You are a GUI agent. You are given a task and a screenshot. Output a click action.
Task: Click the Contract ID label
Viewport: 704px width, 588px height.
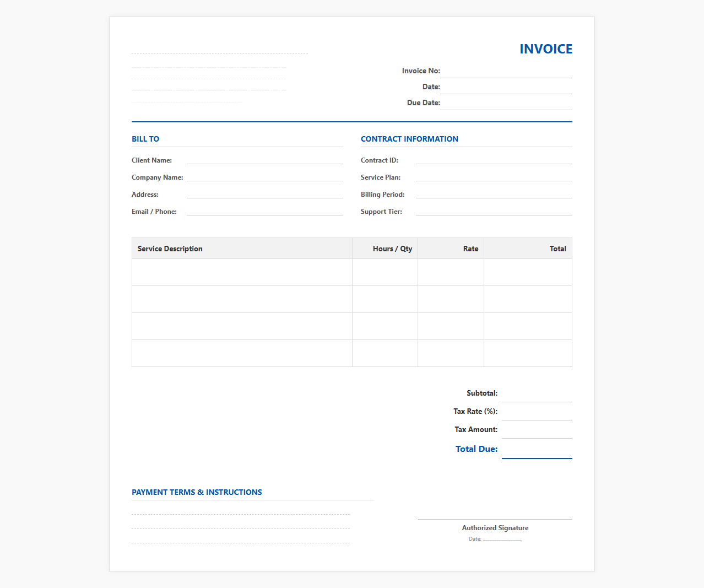click(x=380, y=160)
